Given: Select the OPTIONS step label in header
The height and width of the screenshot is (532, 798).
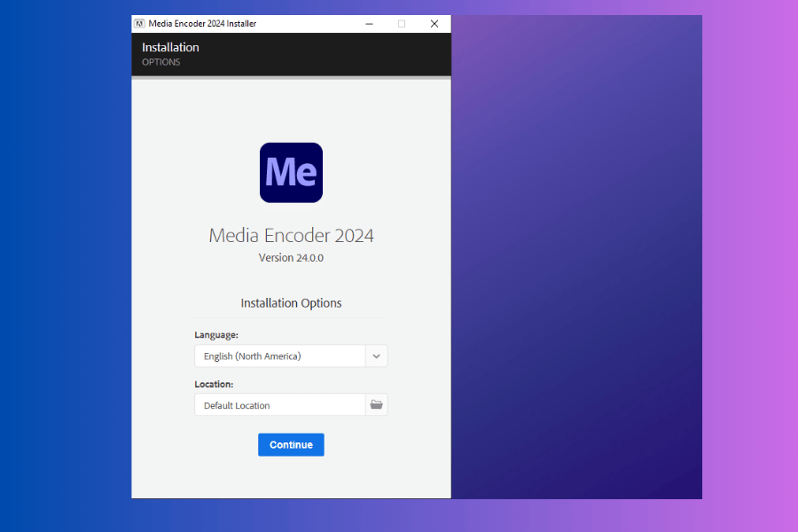Looking at the screenshot, I should click(x=160, y=62).
